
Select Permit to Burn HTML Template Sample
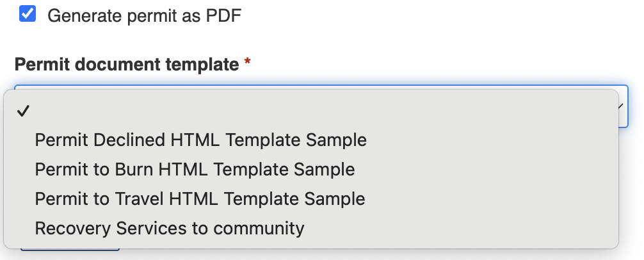pyautogui.click(x=195, y=169)
